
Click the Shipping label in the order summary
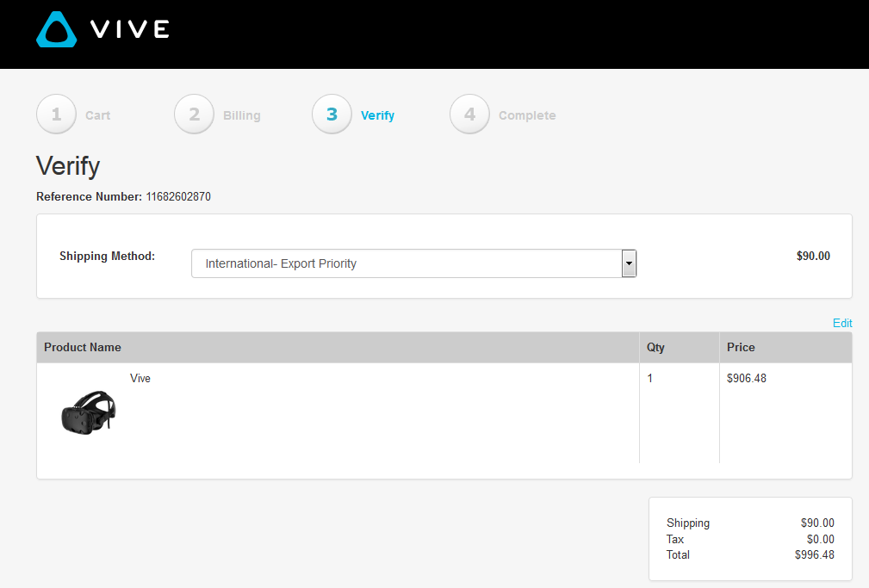pyautogui.click(x=688, y=523)
